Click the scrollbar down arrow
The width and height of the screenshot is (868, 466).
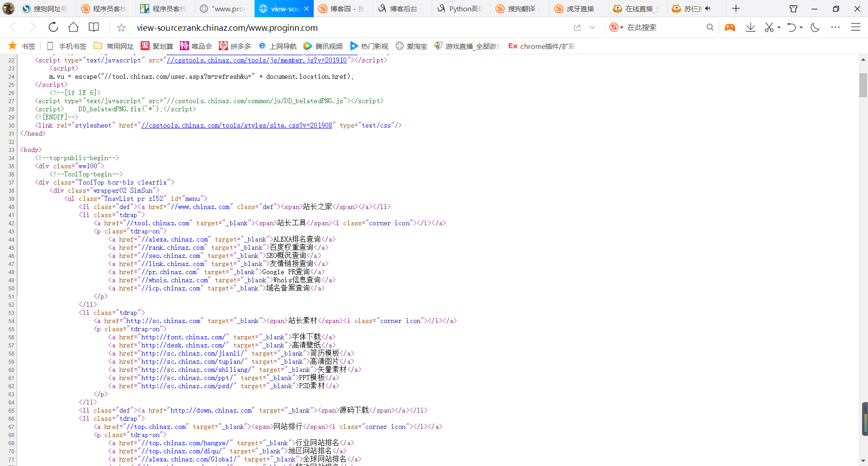[x=863, y=461]
